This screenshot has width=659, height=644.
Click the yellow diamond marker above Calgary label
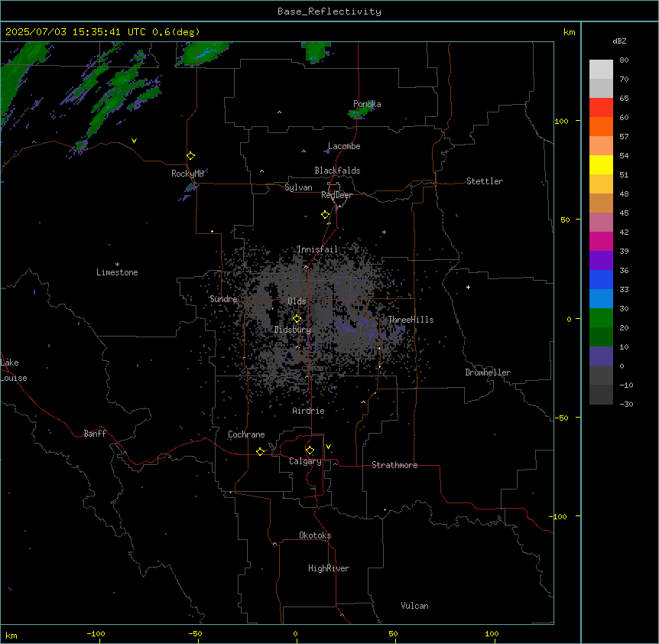point(310,450)
